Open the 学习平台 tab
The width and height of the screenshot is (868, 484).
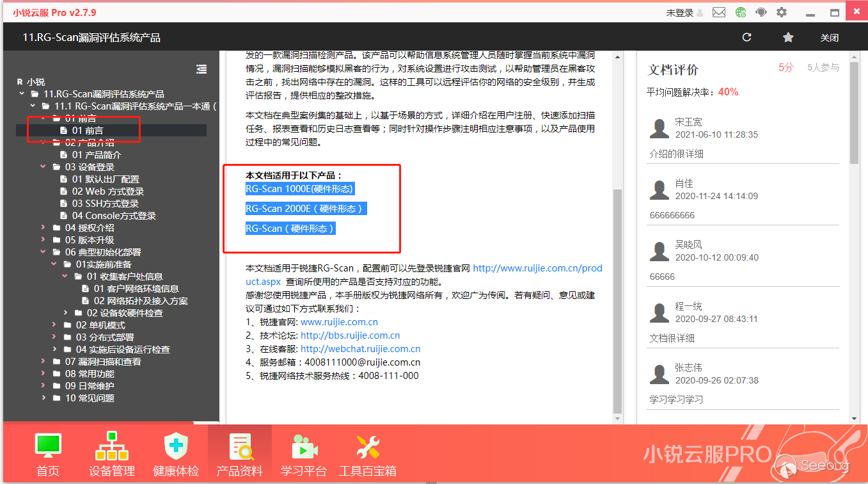[304, 455]
